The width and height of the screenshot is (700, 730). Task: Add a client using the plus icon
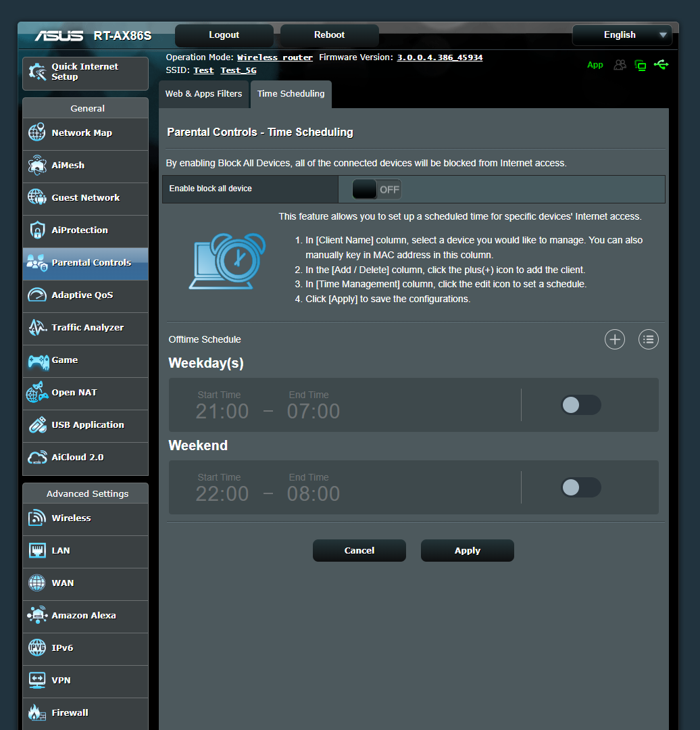[614, 339]
